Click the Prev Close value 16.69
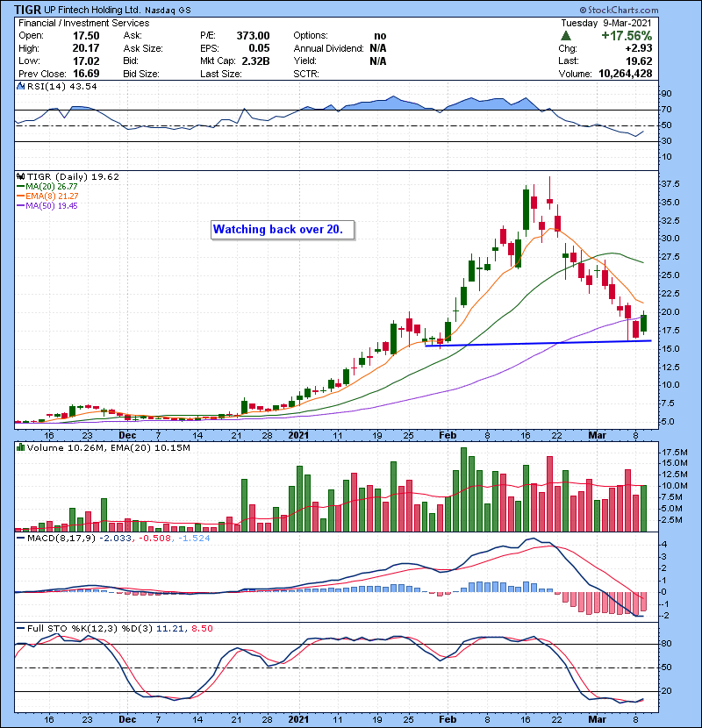Screen dimensions: 702x728 (86, 74)
